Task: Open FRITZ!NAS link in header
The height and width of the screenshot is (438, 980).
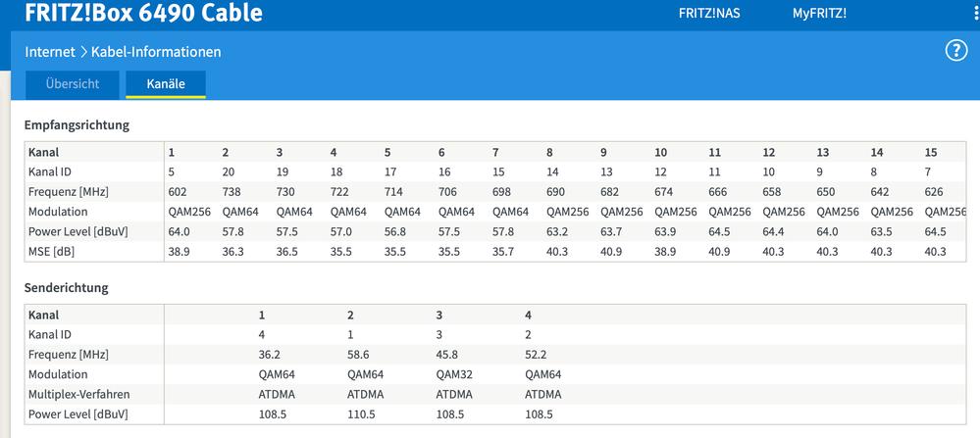Action: (709, 13)
